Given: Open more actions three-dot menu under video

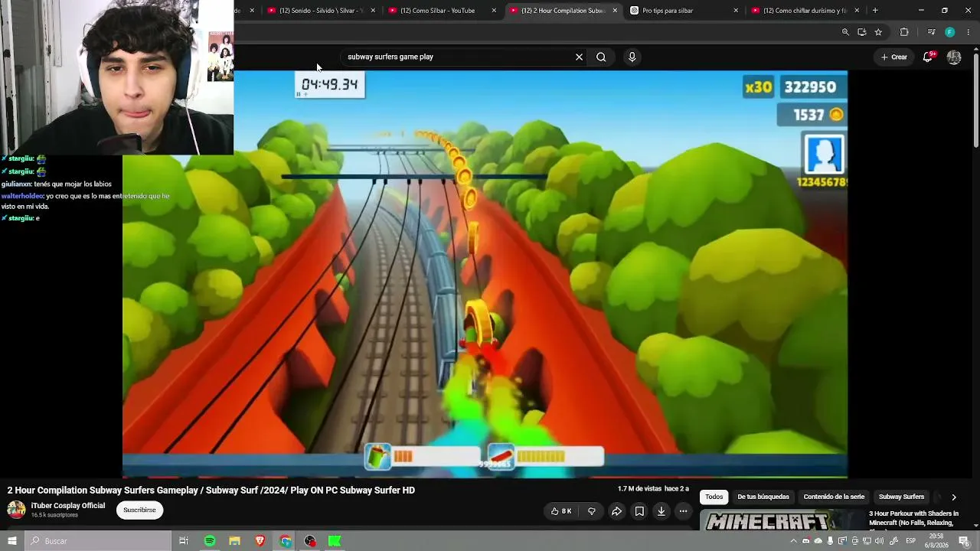Looking at the screenshot, I should point(683,511).
